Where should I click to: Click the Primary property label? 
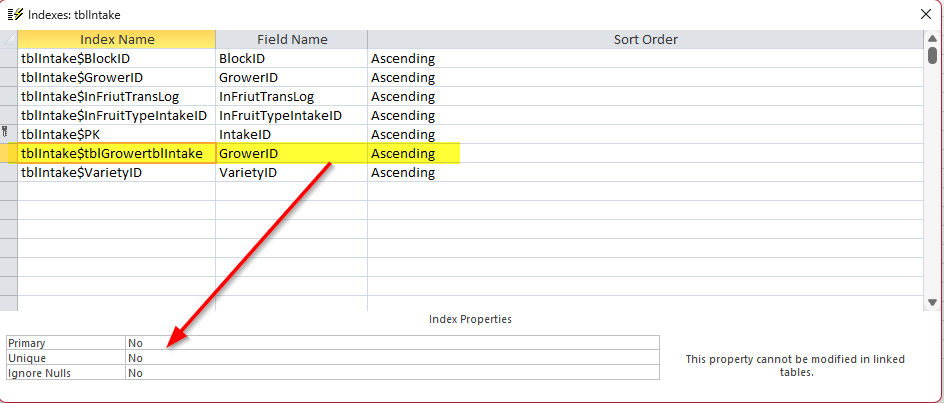[66, 343]
